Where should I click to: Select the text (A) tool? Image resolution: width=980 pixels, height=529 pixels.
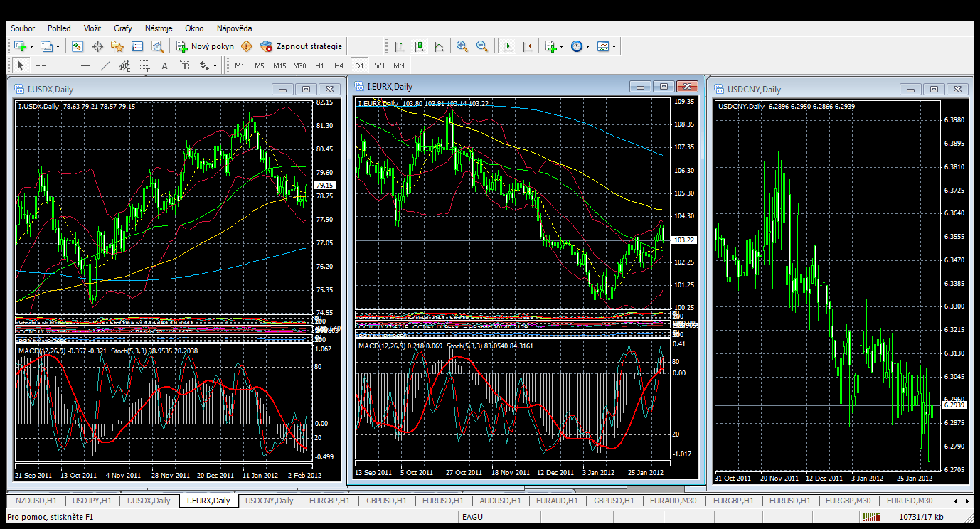(164, 66)
